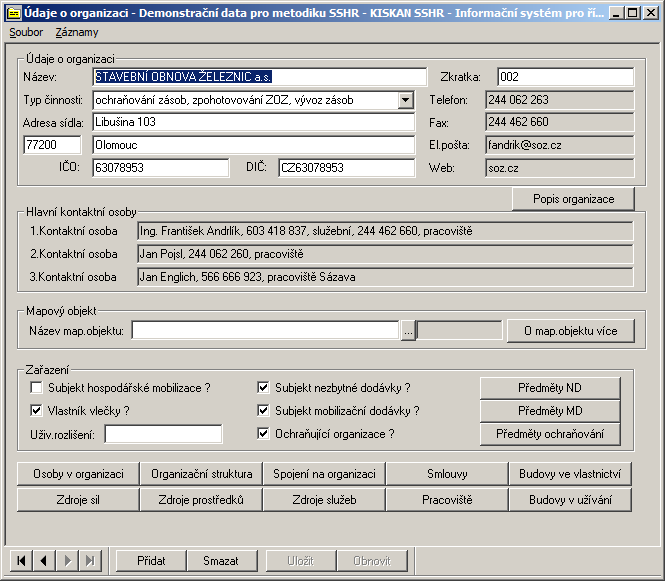Open Pracoviště button

tap(447, 500)
